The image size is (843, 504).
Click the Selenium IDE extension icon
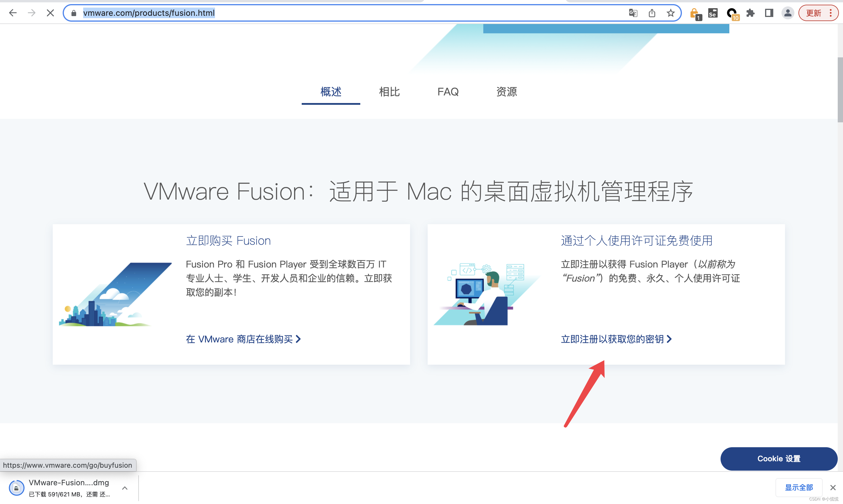point(713,13)
